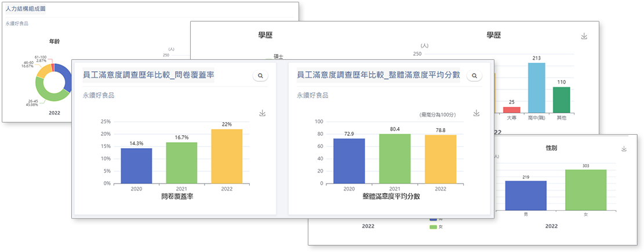Screen dimensions: 644x252
Task: Select the 14.3% bar for 2020
Action: point(136,165)
